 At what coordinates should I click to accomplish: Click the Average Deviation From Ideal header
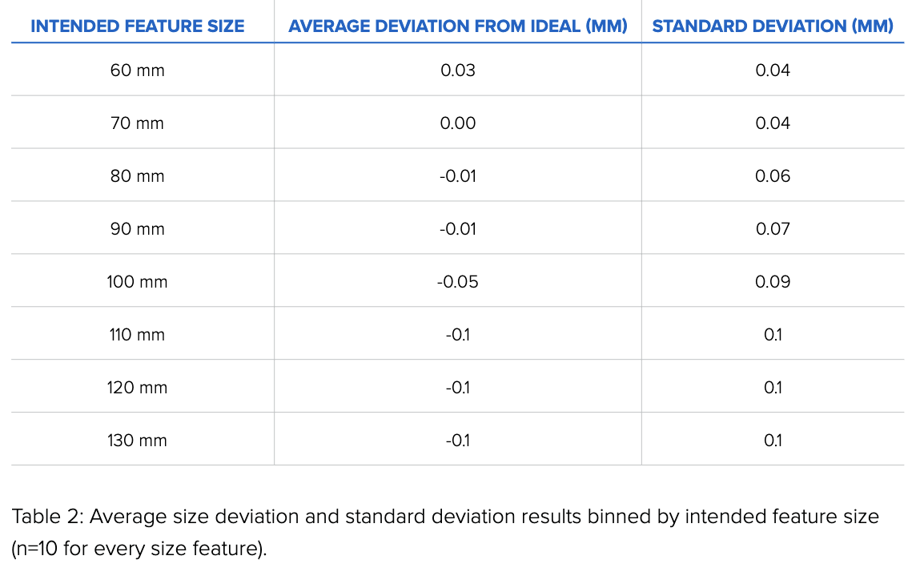tap(457, 26)
